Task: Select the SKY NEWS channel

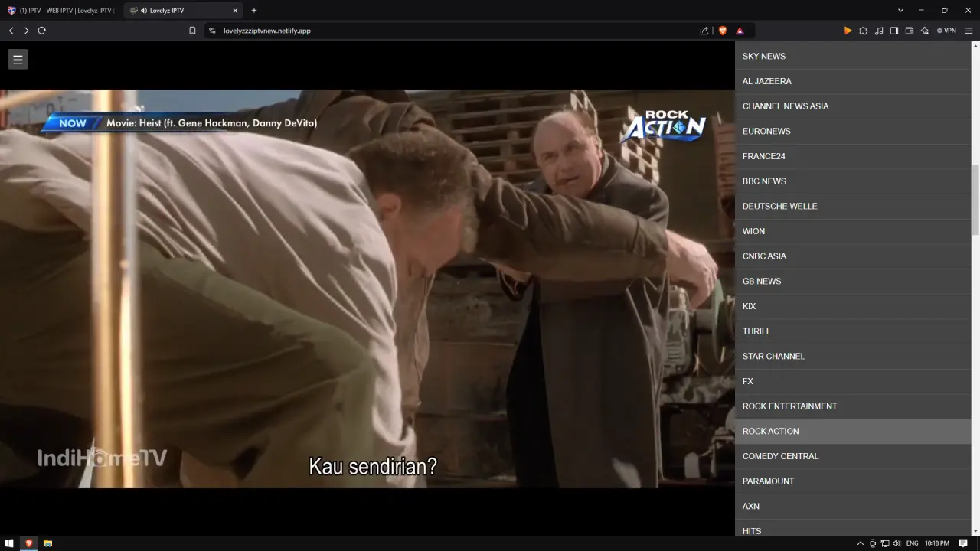Action: coord(853,56)
